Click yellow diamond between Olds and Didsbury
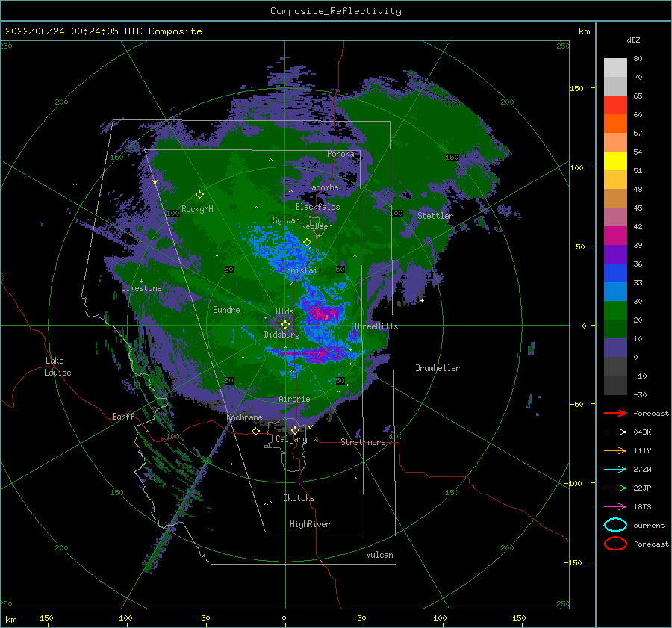The width and height of the screenshot is (672, 628). (285, 325)
